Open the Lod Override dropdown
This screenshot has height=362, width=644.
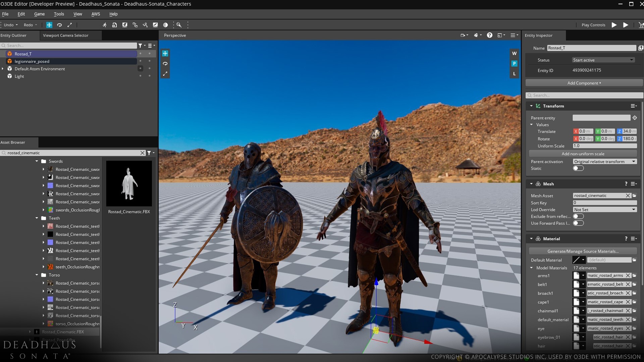point(604,209)
